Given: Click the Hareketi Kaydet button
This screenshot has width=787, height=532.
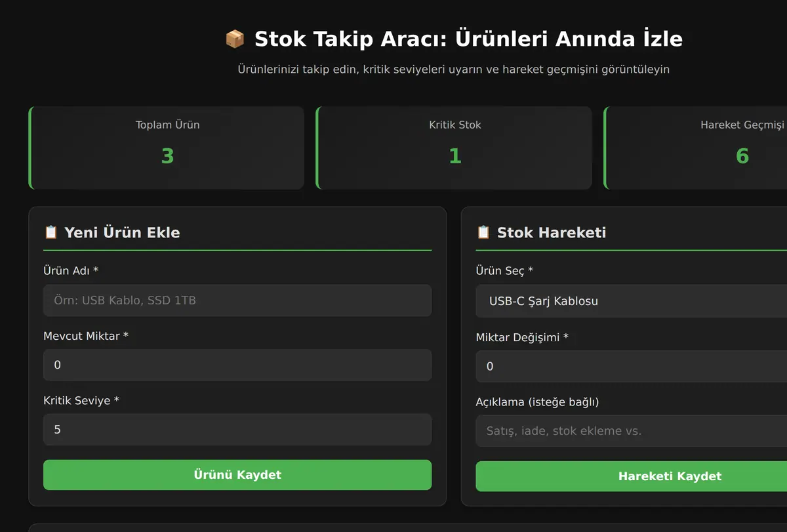Looking at the screenshot, I should [632, 476].
